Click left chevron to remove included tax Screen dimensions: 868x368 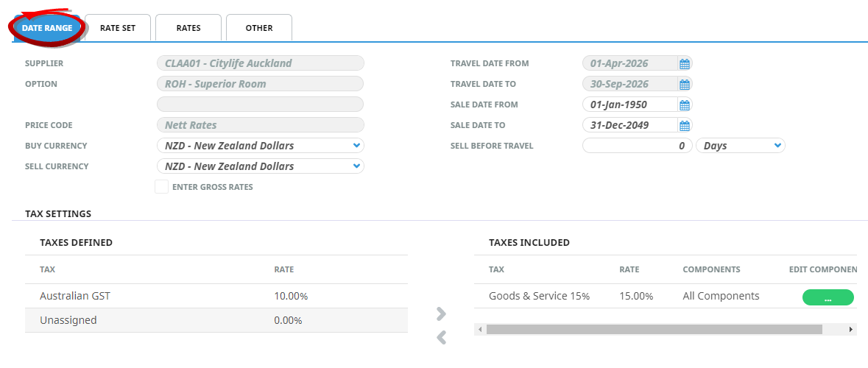tap(441, 337)
